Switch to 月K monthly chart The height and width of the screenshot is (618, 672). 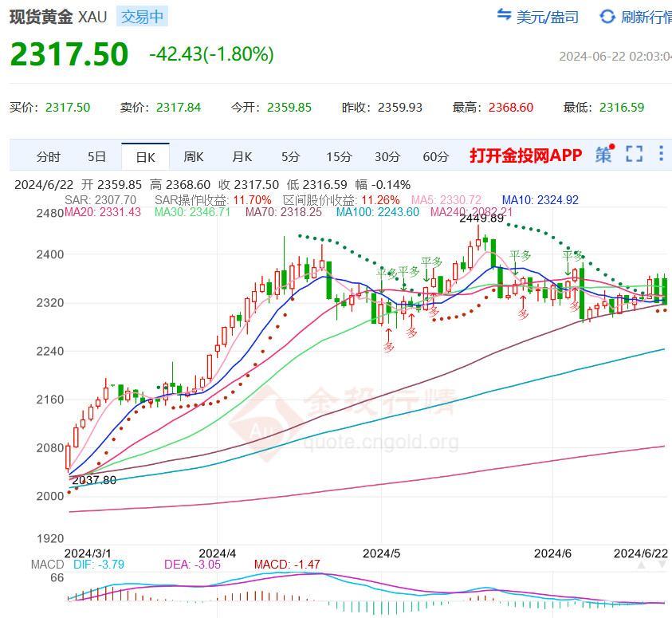[242, 156]
